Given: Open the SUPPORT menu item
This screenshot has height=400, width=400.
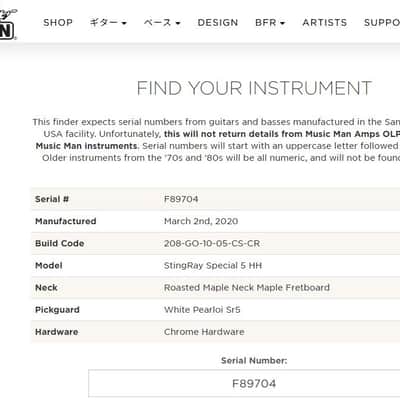Looking at the screenshot, I should point(382,23).
